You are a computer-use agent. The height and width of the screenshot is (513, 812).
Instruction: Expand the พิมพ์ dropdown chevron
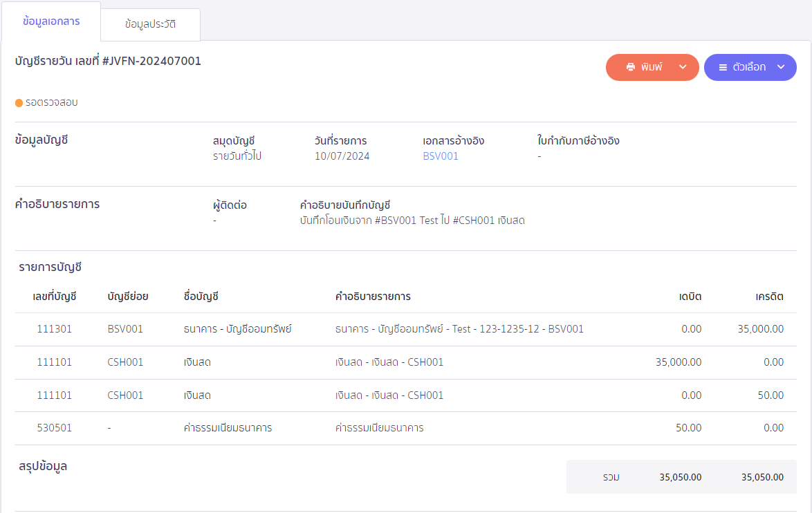(x=683, y=67)
